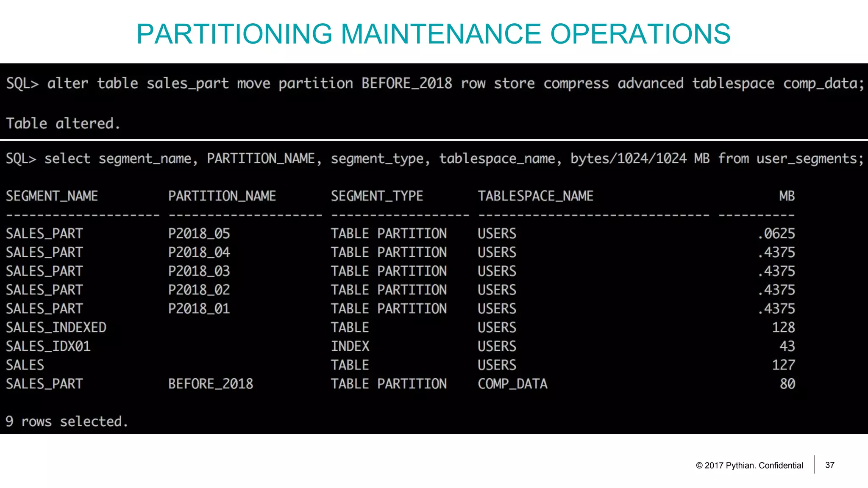Viewport: 868px width, 488px height.
Task: Click the 128 MB value for SALES_INDEXED
Action: point(783,327)
